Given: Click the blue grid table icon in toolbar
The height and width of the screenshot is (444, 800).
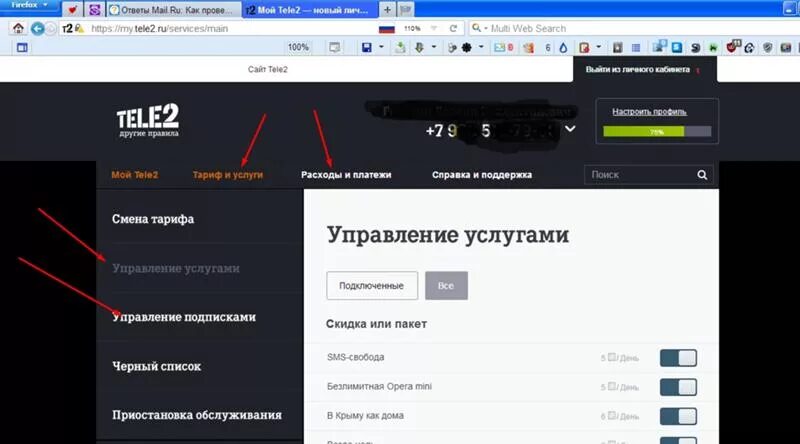Looking at the screenshot, I should pos(636,47).
